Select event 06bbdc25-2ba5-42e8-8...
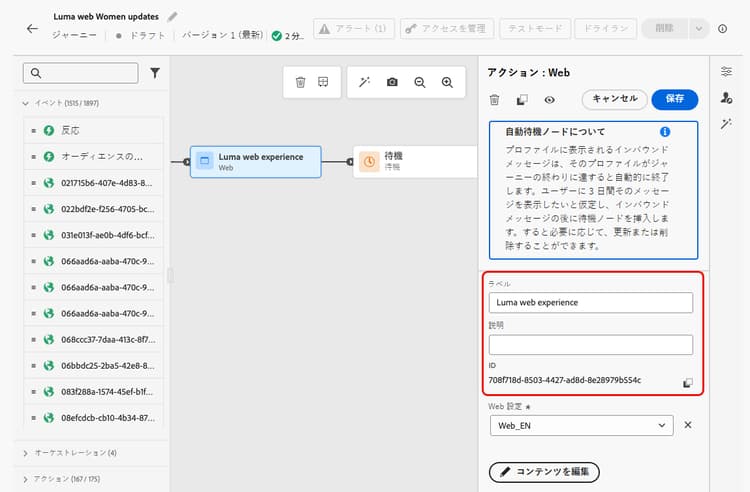 click(93, 366)
